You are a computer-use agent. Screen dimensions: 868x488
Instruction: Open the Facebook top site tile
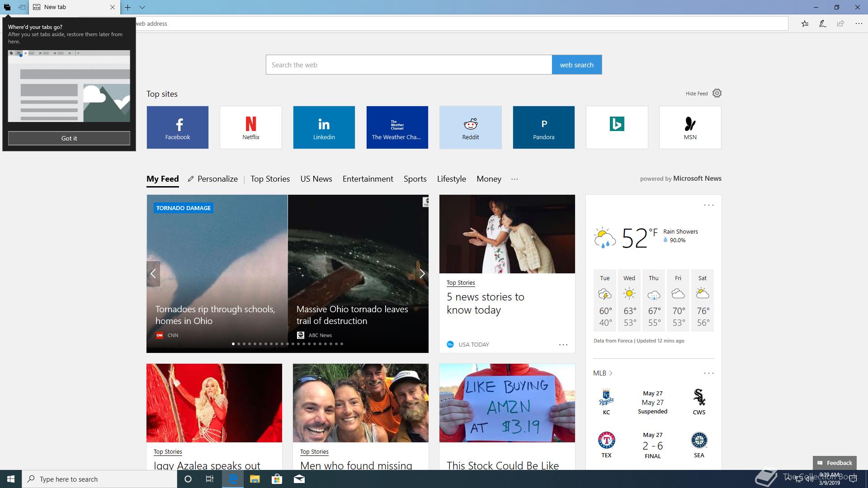178,127
